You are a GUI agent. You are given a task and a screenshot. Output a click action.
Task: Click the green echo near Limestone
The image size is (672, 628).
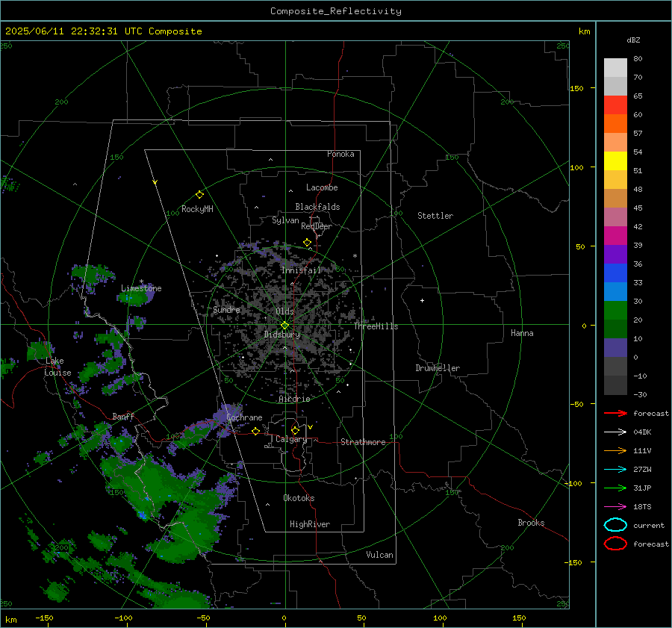(134, 296)
